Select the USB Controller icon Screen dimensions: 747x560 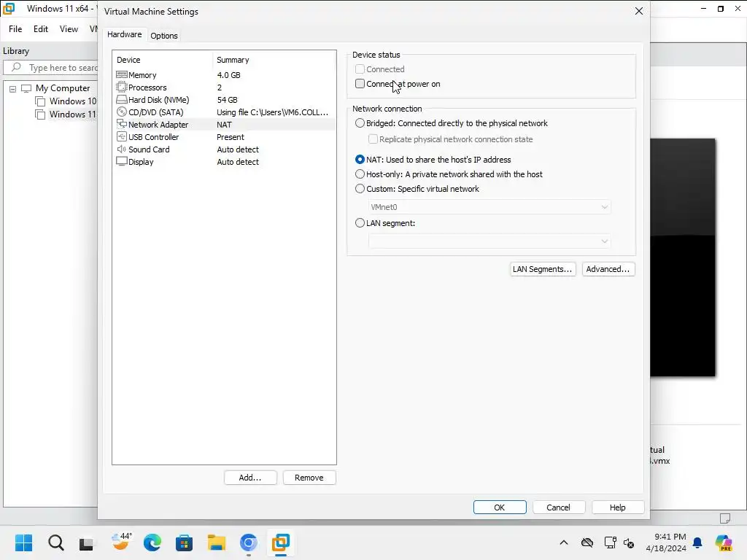coord(122,136)
